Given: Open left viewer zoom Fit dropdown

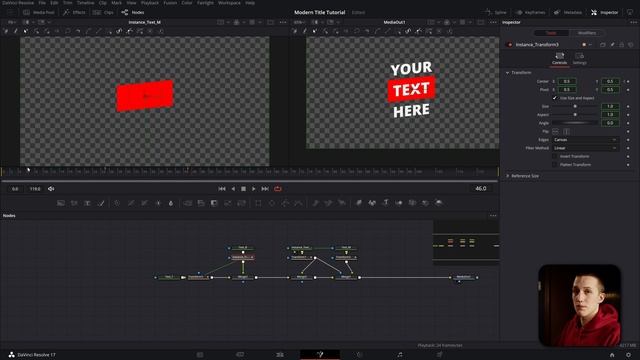Looking at the screenshot, I should [13, 22].
